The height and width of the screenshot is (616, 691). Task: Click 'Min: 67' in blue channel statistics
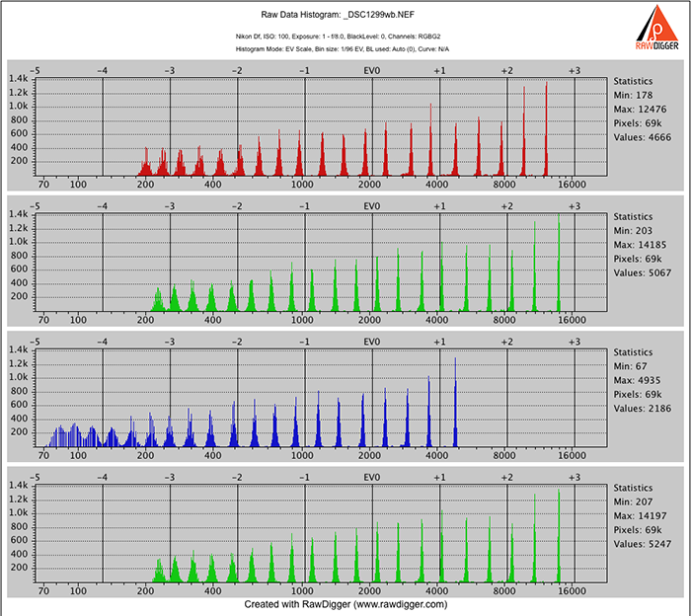[x=630, y=366]
